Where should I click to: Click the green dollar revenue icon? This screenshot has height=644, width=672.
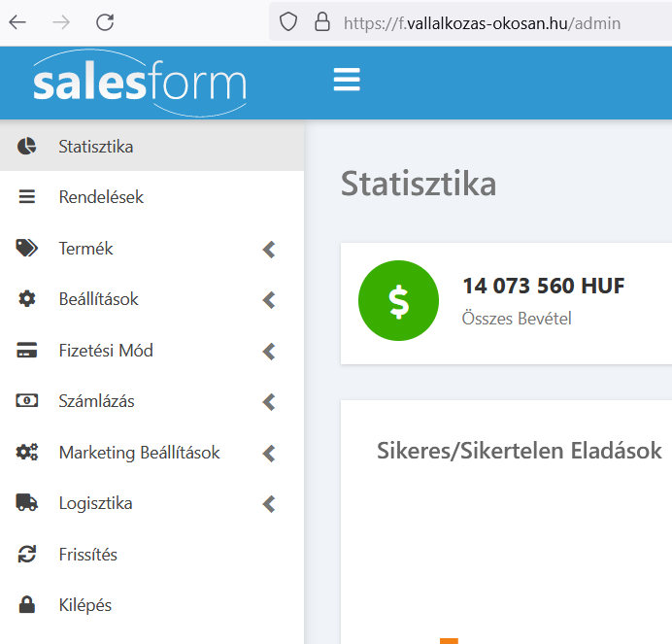click(x=398, y=300)
